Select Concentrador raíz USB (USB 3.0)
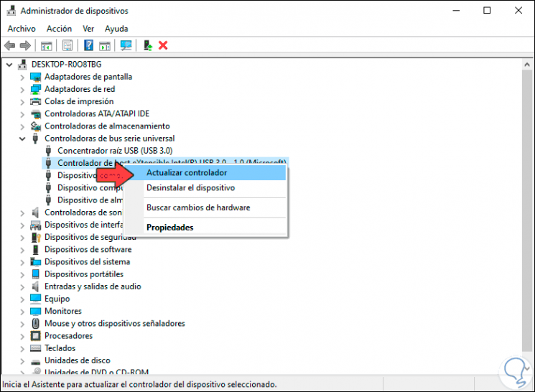Screen dimensions: 535x392 115,151
